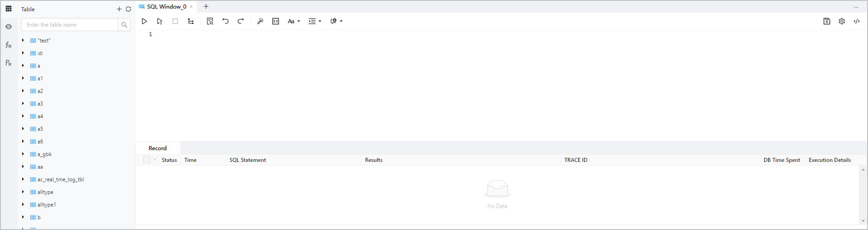Open the Functions (fx) sidebar panel
Viewport: 868px width, 230px height.
(8, 45)
